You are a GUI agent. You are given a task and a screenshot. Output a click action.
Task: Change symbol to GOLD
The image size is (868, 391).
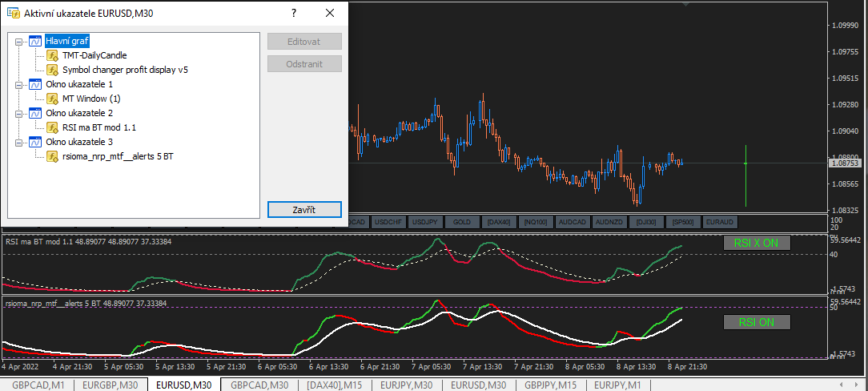click(462, 222)
